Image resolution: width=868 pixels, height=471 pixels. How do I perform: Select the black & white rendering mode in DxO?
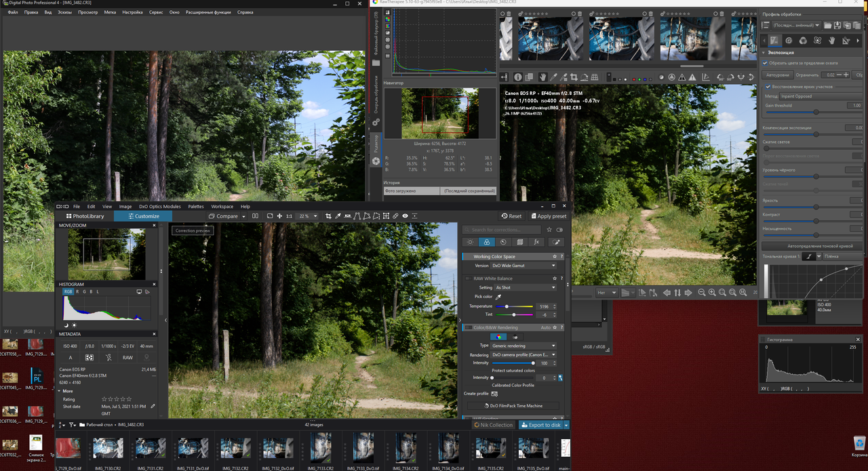click(515, 337)
